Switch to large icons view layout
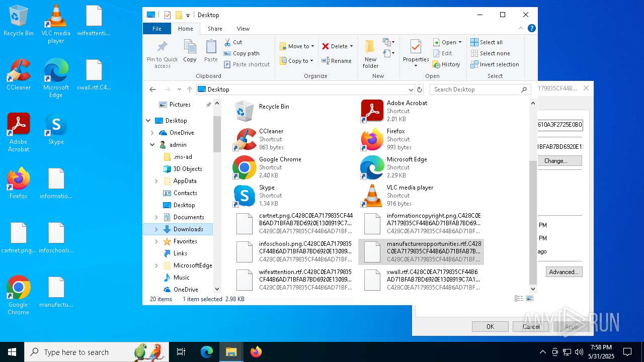 tap(529, 299)
